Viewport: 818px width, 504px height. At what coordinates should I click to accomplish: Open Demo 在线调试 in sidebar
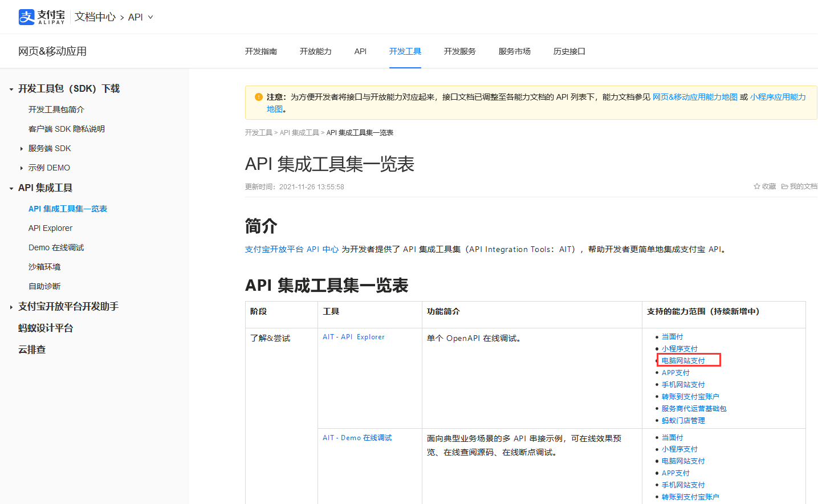[x=56, y=247]
